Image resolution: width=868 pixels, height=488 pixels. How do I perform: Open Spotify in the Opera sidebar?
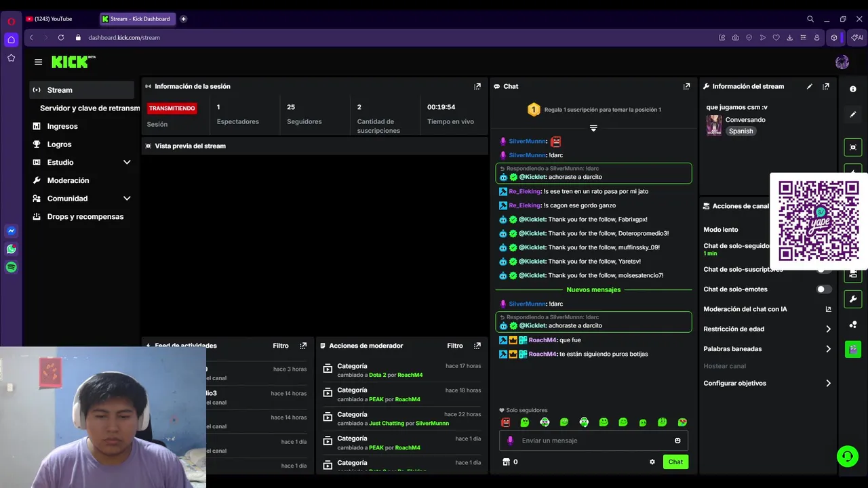12,267
